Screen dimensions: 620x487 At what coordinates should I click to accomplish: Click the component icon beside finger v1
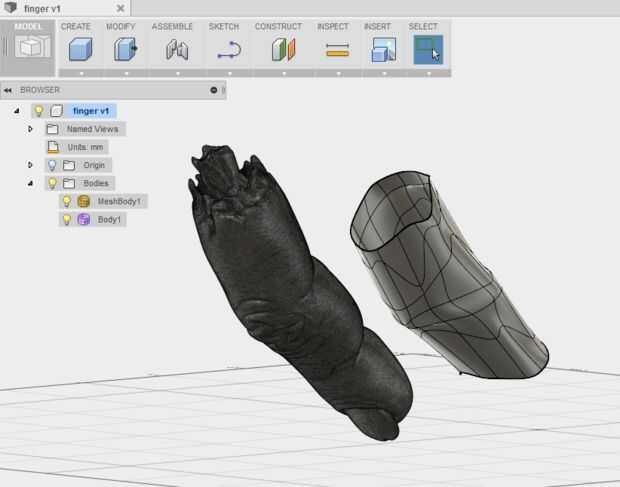click(x=57, y=111)
